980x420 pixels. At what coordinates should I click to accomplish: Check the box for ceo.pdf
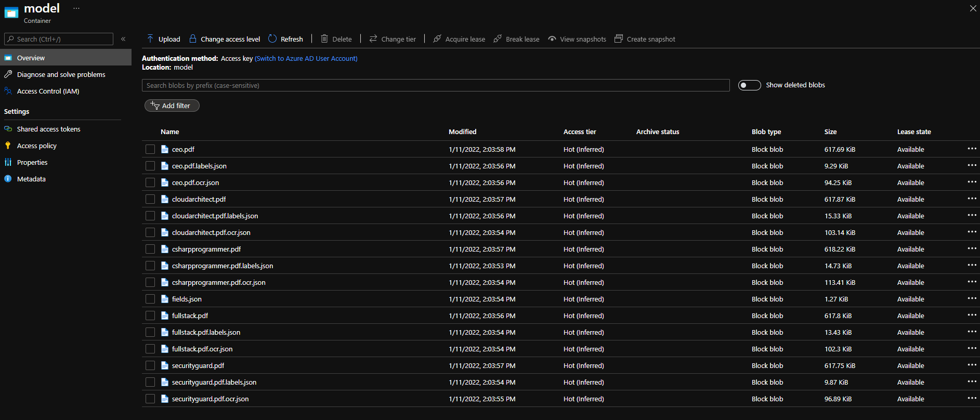pos(150,149)
